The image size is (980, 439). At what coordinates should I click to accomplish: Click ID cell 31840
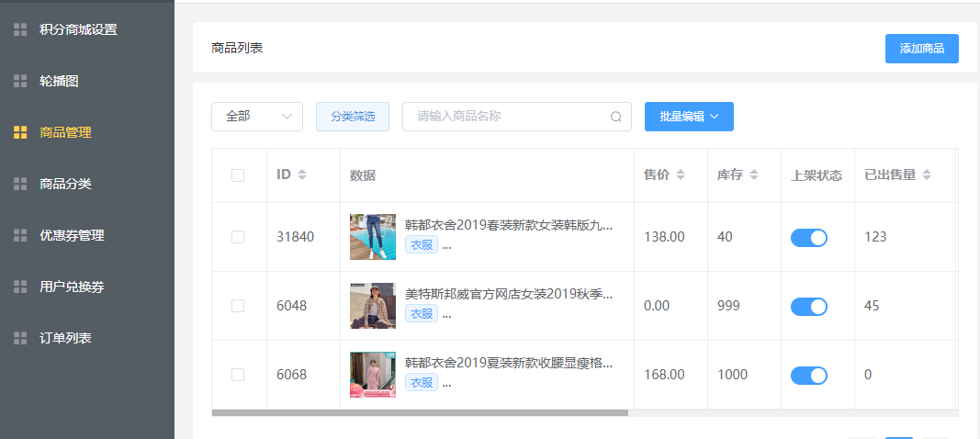click(295, 237)
